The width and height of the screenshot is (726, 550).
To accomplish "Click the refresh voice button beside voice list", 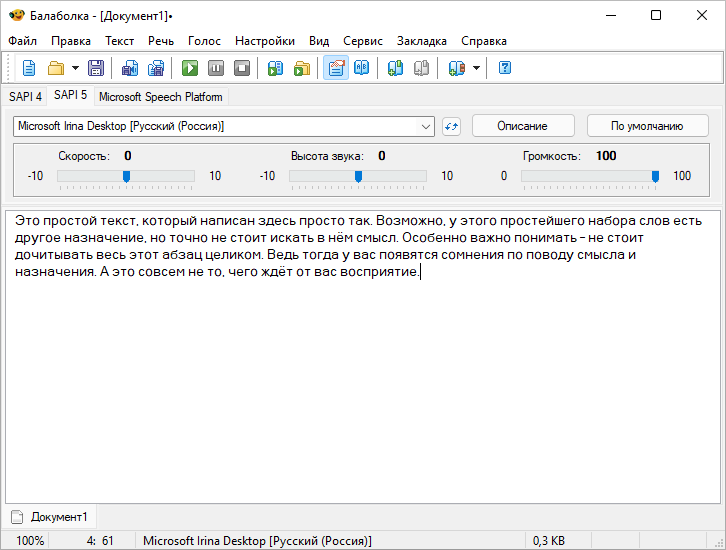I will [x=451, y=126].
